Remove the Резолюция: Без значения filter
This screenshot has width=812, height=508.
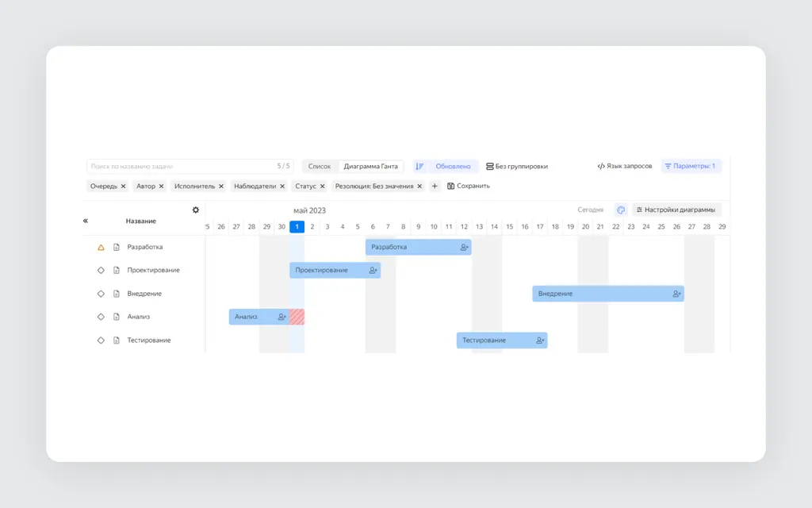point(419,186)
